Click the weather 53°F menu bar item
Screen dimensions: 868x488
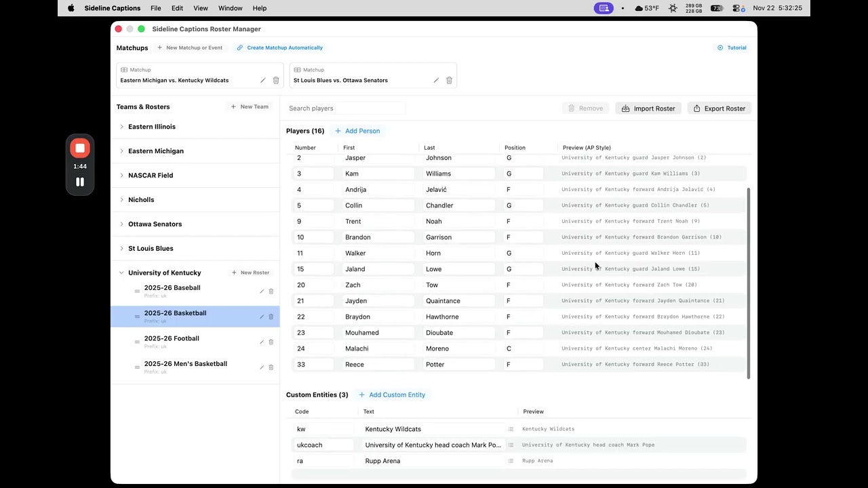click(647, 8)
